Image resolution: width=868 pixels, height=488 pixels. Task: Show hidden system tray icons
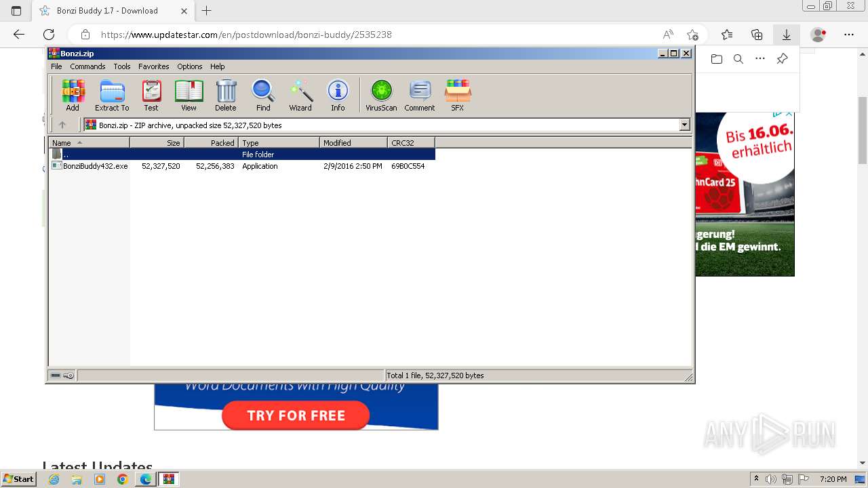tap(756, 479)
